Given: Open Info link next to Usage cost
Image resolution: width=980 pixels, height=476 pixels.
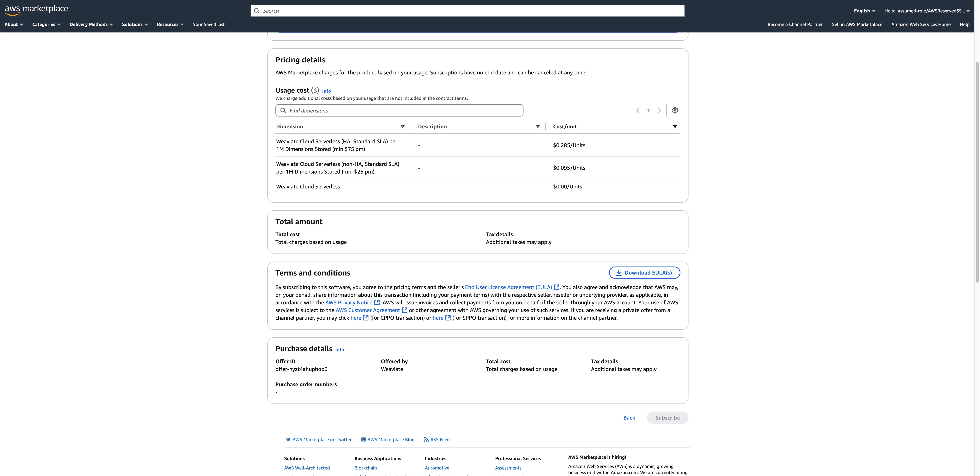Looking at the screenshot, I should (x=326, y=91).
